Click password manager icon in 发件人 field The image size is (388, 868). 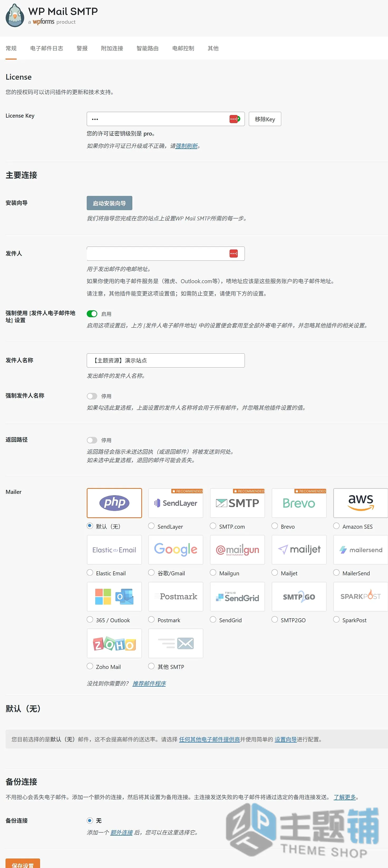coord(234,253)
